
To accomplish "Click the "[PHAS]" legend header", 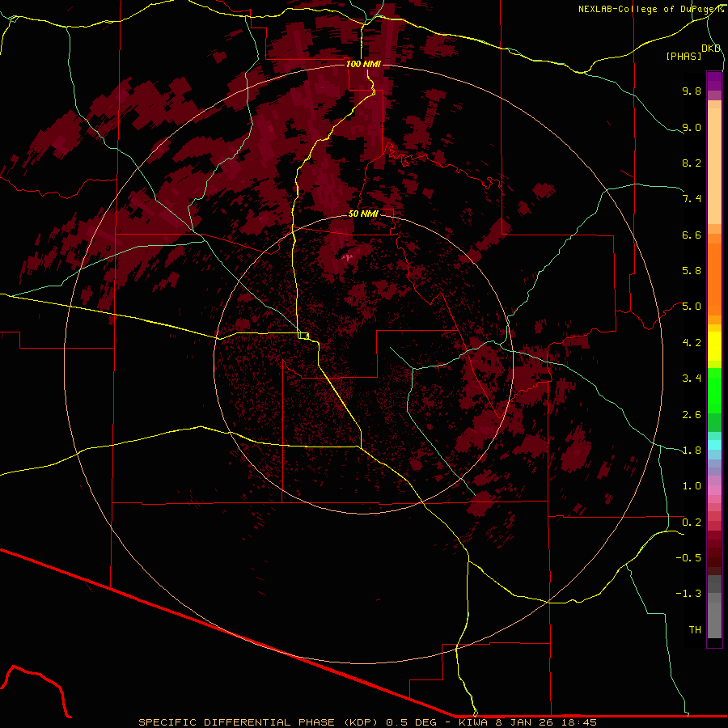I will 684,56.
